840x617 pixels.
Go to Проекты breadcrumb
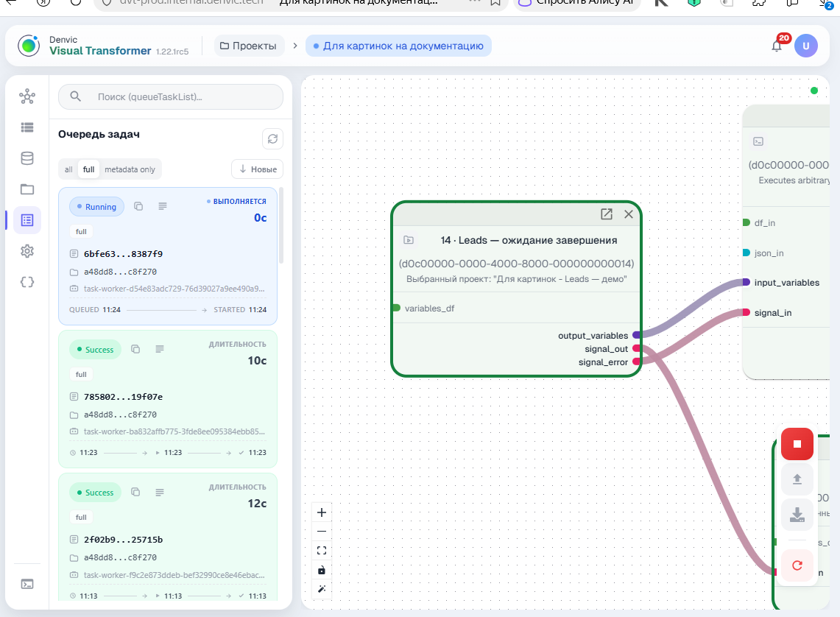(248, 46)
